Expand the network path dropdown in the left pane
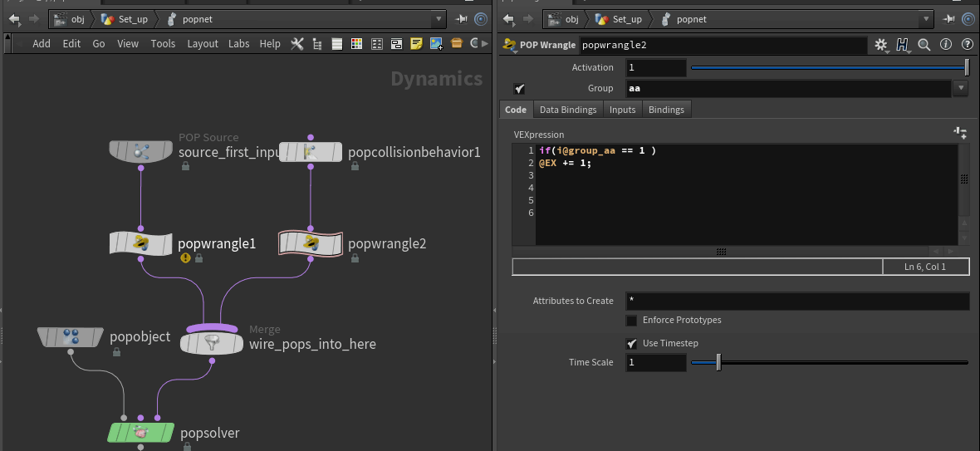The width and height of the screenshot is (980, 451). (x=439, y=19)
